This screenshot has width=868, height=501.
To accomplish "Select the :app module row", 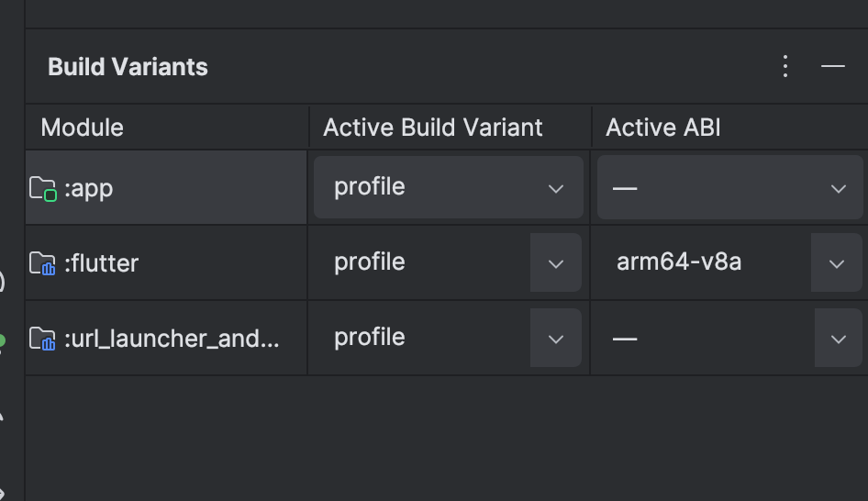I will (x=166, y=188).
